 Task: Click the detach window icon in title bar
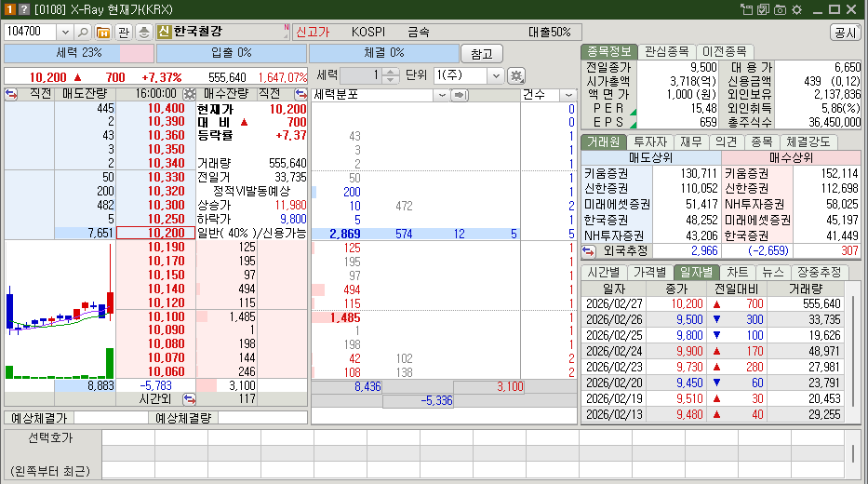747,9
